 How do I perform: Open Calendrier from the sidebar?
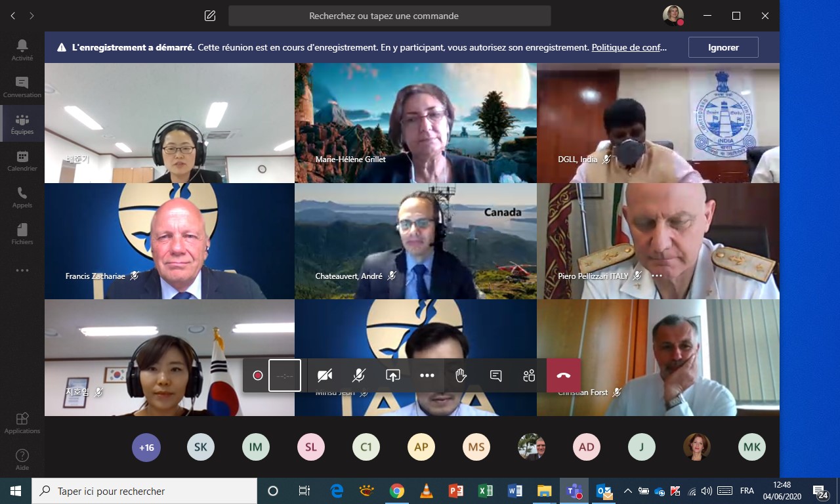click(x=22, y=160)
